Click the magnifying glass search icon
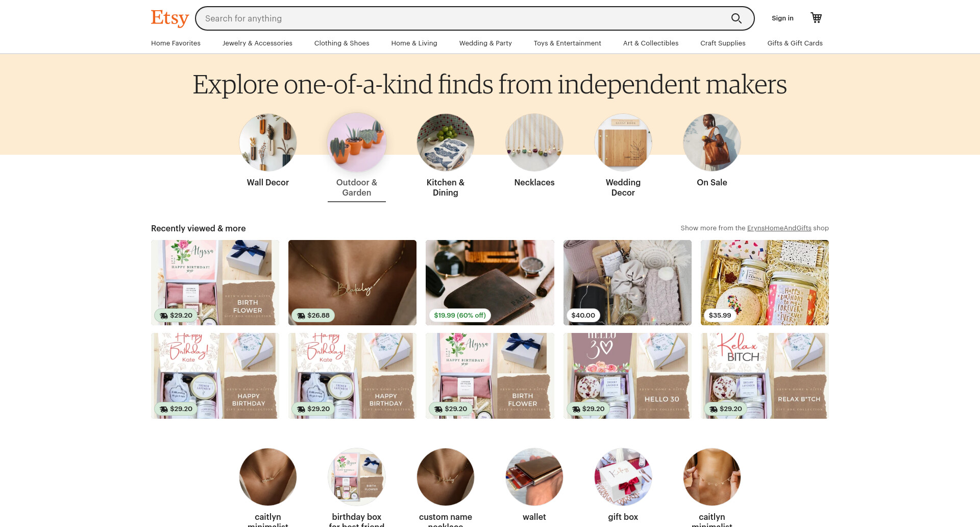980x527 pixels. tap(736, 18)
